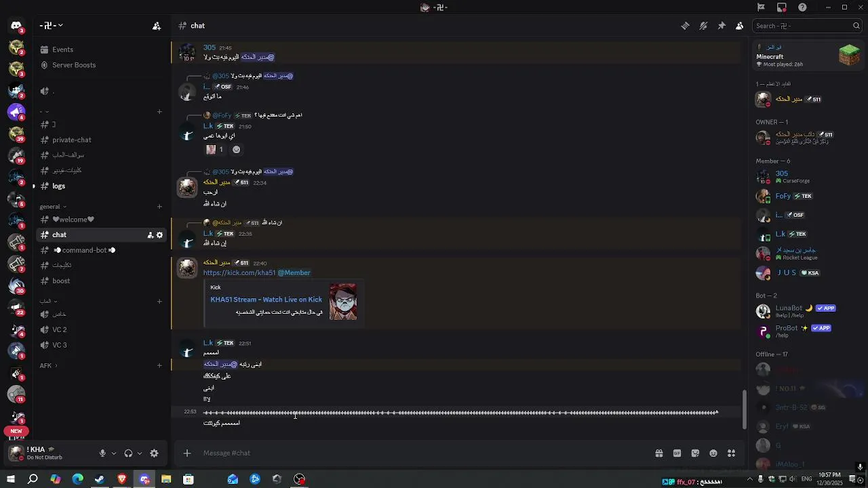Open Discord direct messages home icon

pos(16,26)
